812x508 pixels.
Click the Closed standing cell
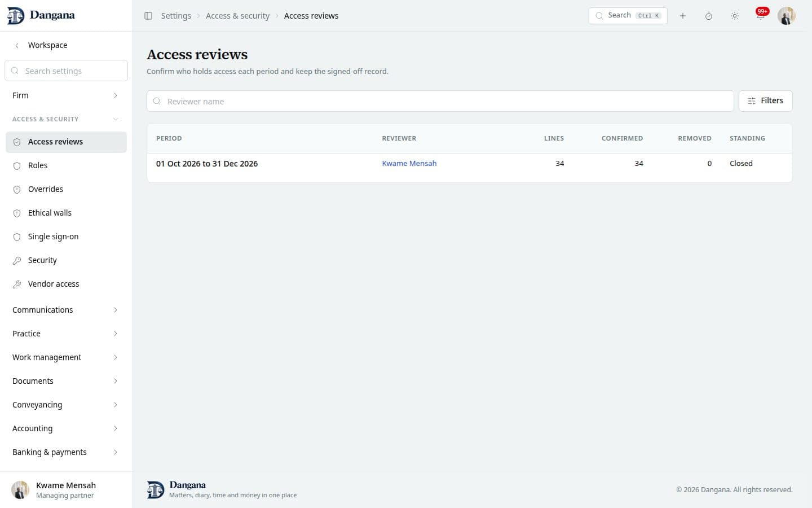741,164
